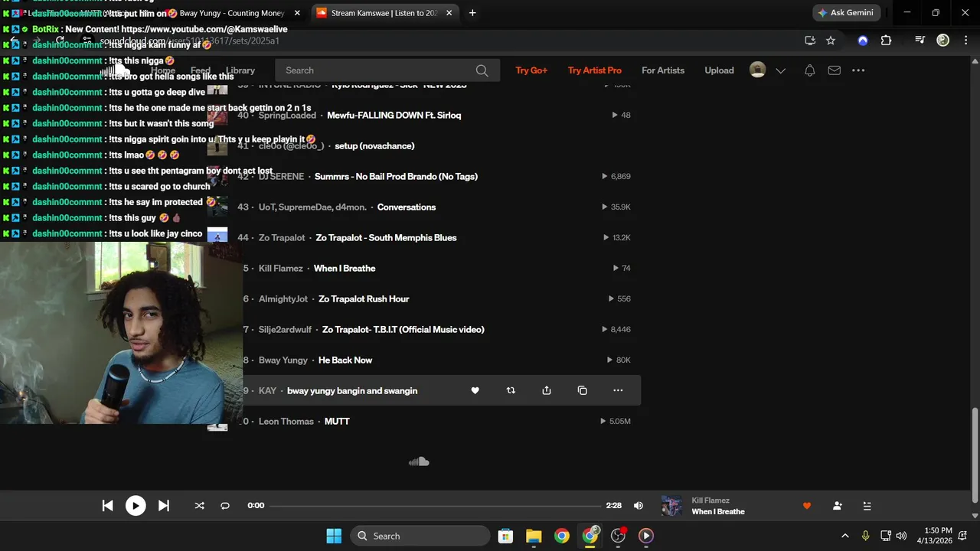Open OBS Studio from the taskbar

618,536
